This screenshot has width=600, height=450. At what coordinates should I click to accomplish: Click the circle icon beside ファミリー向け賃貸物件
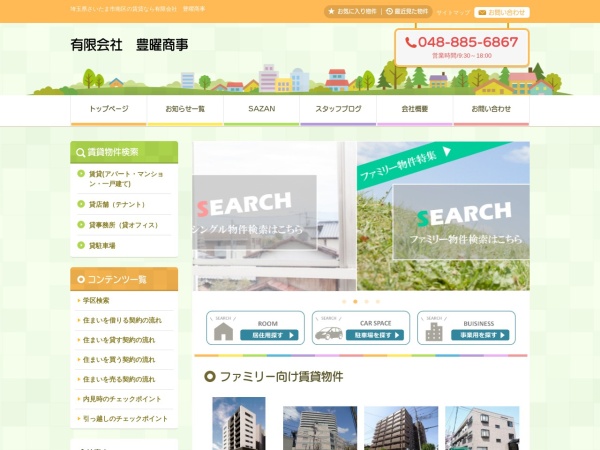pyautogui.click(x=210, y=377)
